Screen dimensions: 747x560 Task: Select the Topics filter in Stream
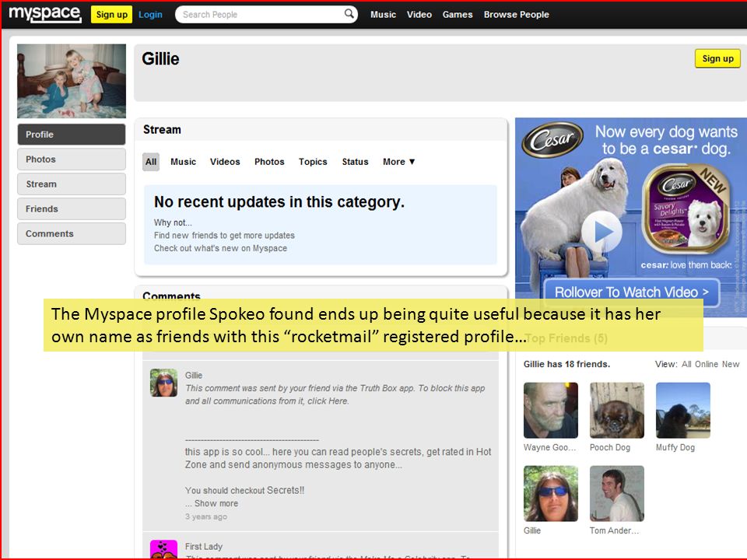point(313,162)
